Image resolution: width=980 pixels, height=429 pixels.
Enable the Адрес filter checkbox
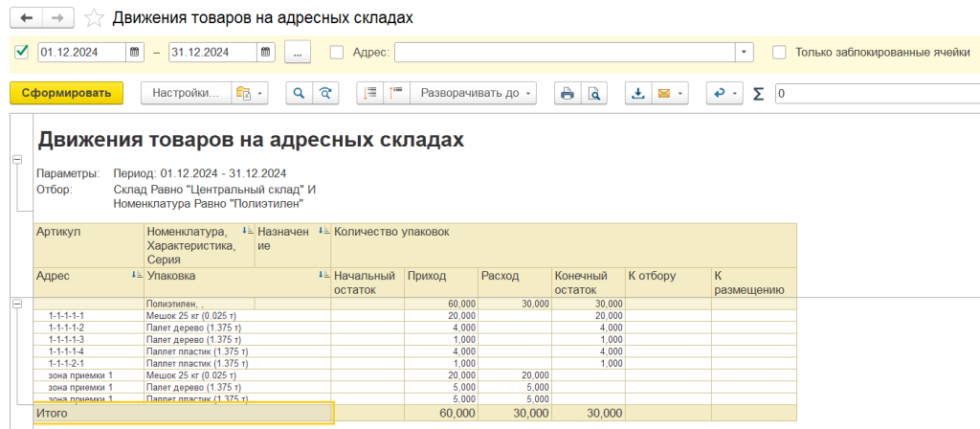(337, 53)
